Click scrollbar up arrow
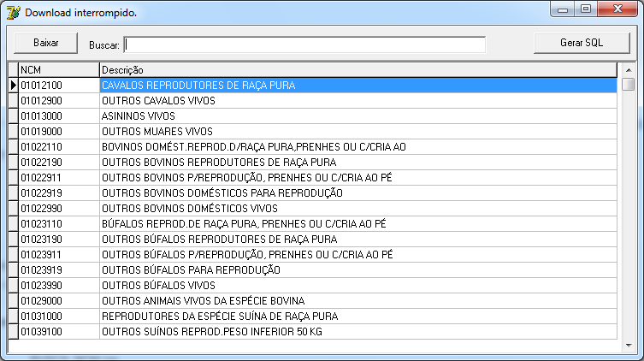This screenshot has width=644, height=361. pyautogui.click(x=629, y=70)
